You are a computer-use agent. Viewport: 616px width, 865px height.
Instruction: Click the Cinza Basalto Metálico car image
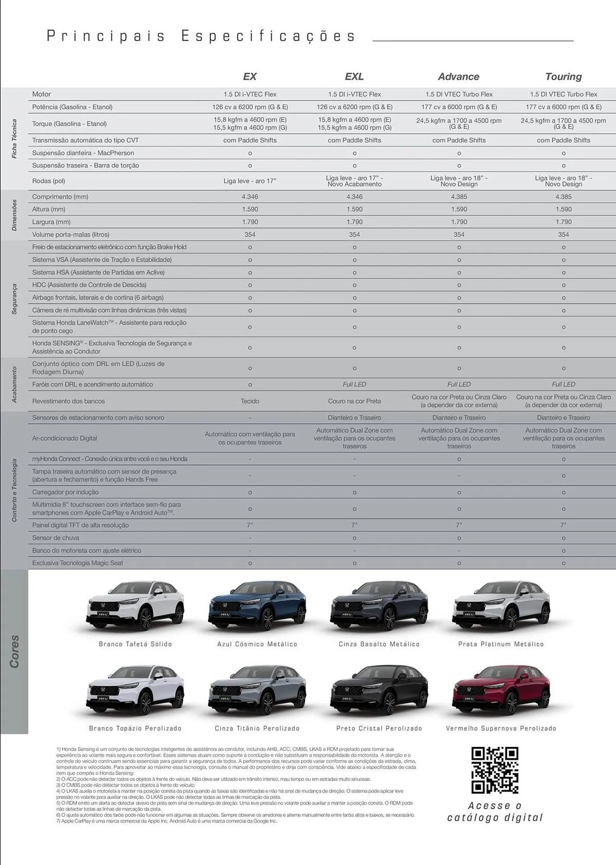tap(379, 605)
